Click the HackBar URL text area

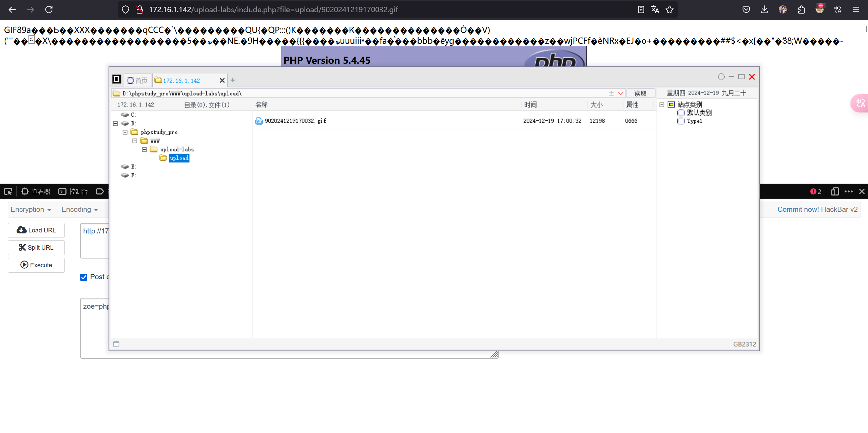click(95, 241)
